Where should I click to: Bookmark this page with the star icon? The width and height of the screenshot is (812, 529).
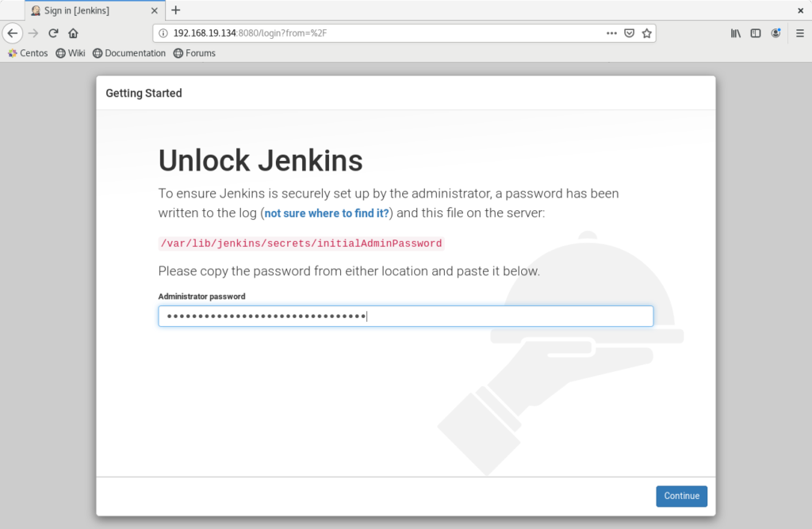point(647,33)
